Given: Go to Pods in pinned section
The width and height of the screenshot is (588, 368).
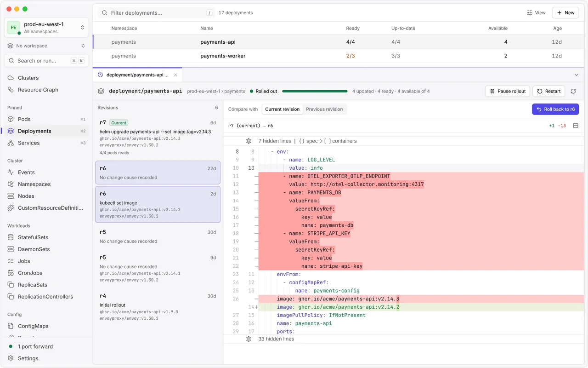Looking at the screenshot, I should 46,119.
